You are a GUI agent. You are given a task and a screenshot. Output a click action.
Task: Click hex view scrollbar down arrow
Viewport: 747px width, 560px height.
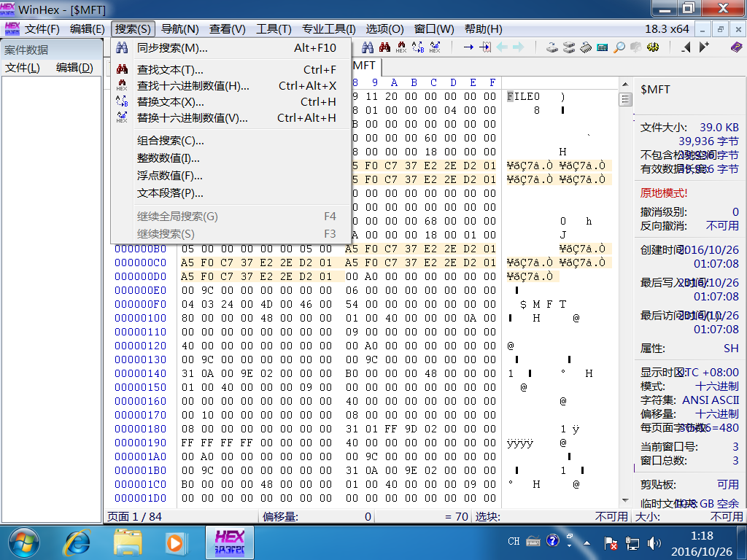click(625, 500)
